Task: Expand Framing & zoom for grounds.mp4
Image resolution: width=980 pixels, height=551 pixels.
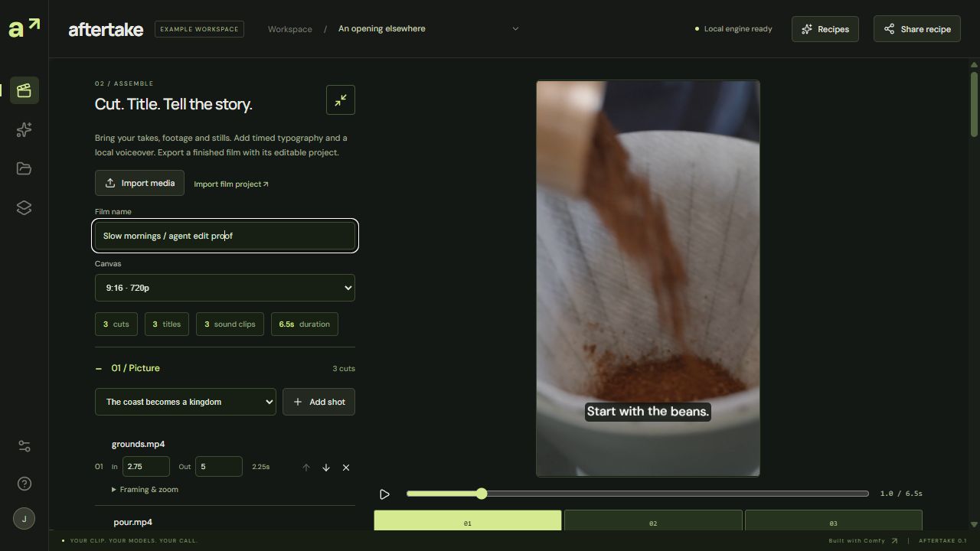Action: coord(145,489)
